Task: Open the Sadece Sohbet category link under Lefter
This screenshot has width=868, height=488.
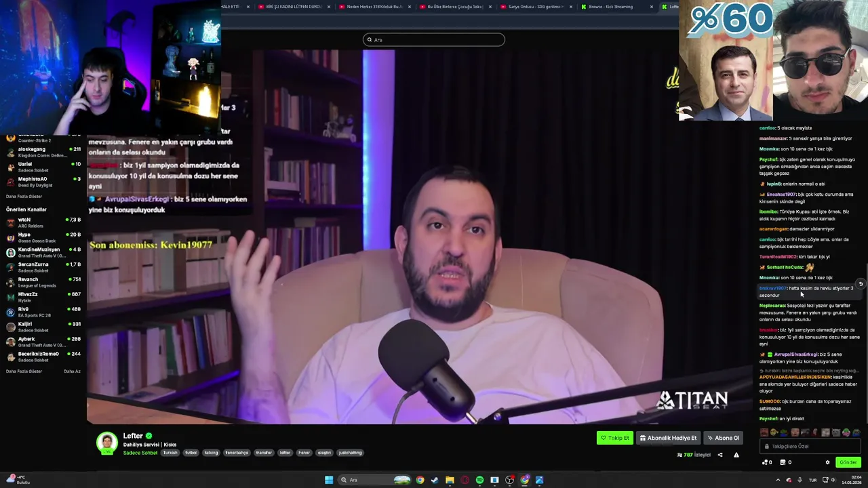Action: point(140,453)
